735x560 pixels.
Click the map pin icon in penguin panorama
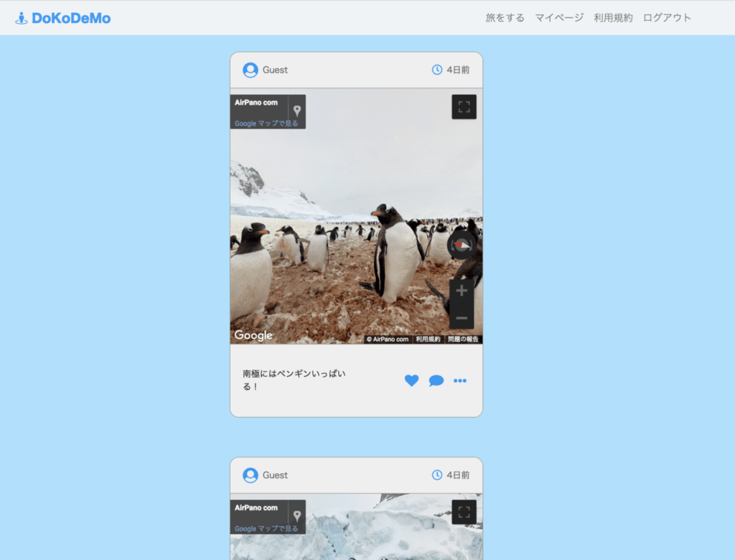(x=296, y=111)
